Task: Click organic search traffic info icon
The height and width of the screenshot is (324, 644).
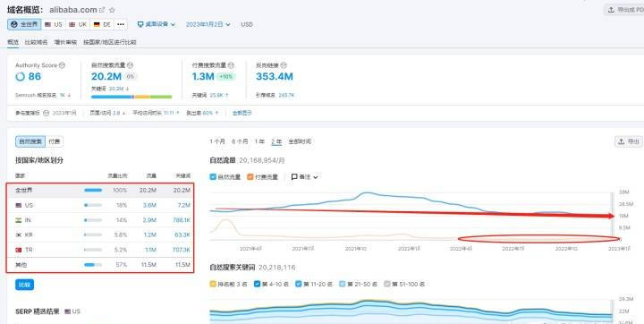Action: 131,65
